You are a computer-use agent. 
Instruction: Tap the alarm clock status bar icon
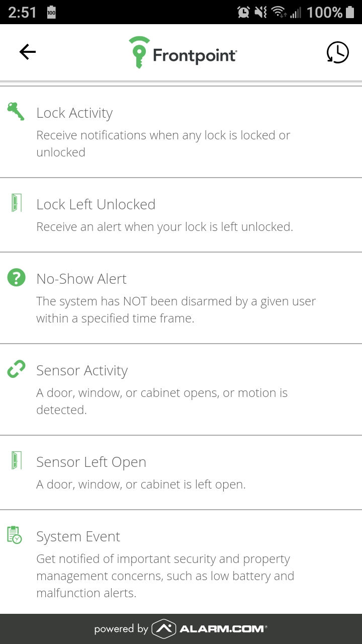[x=243, y=12]
